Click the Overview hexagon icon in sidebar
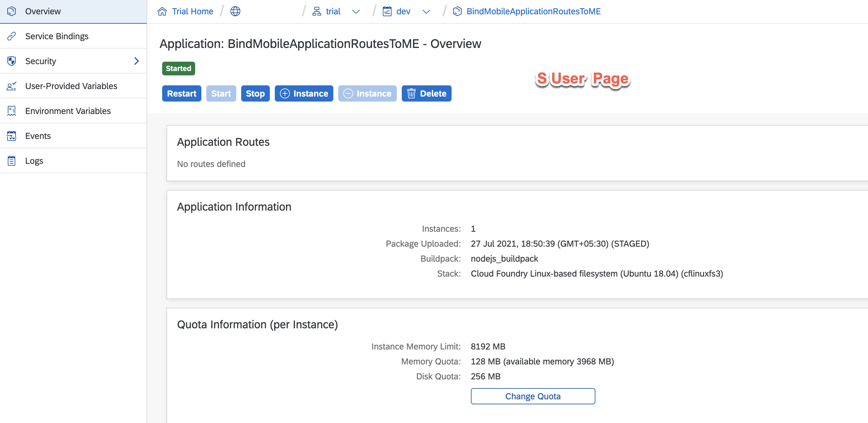This screenshot has height=423, width=868. [12, 11]
